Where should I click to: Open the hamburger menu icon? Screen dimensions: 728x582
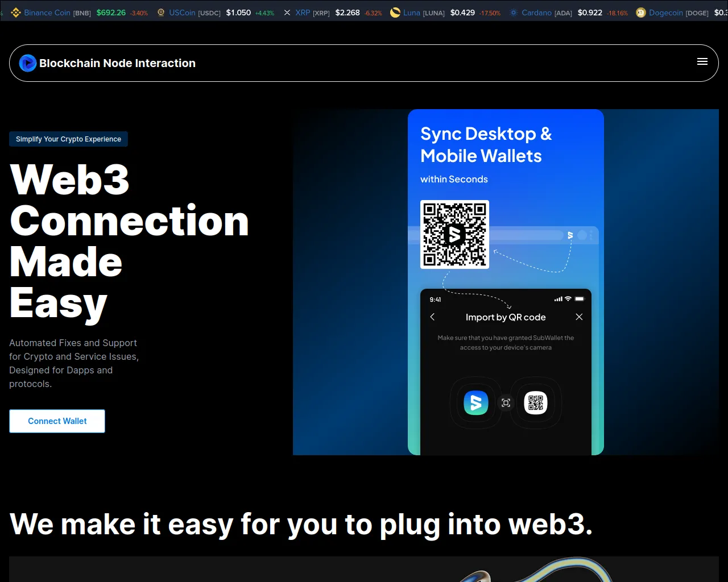(702, 61)
